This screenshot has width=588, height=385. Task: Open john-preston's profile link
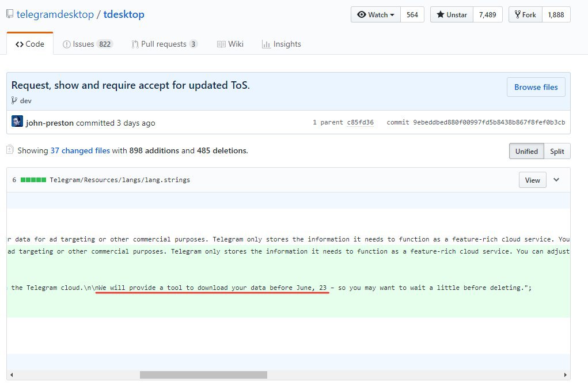pos(50,123)
